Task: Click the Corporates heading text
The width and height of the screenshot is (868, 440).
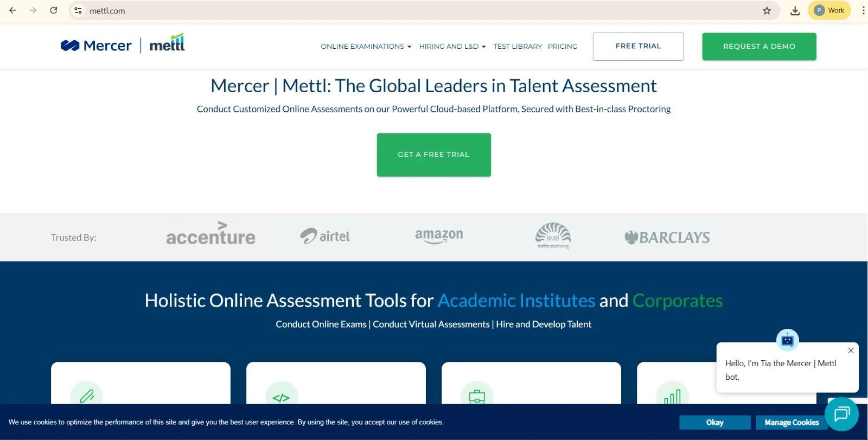Action: pos(678,301)
